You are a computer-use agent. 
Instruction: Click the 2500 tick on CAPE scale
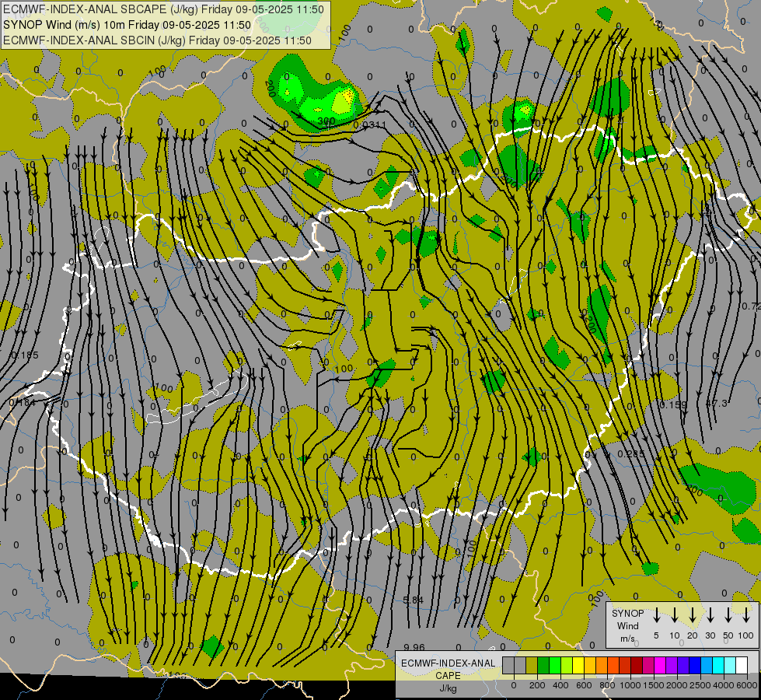pyautogui.click(x=700, y=685)
